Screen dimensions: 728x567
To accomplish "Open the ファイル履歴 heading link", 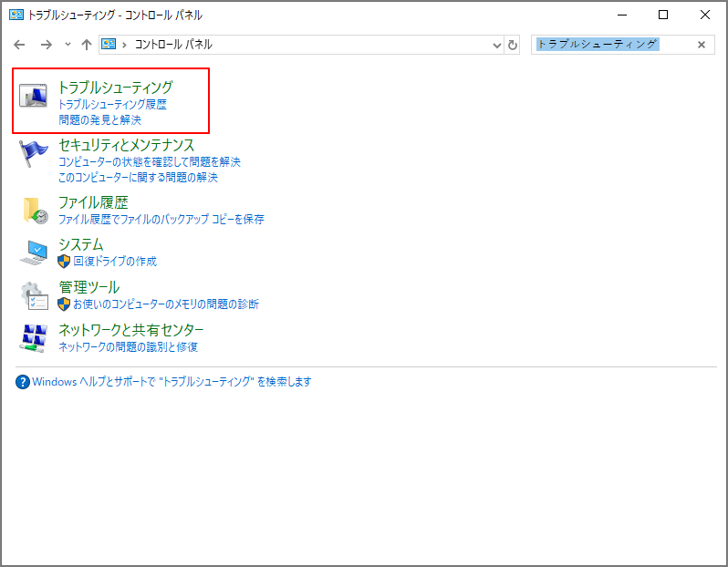I will point(93,202).
